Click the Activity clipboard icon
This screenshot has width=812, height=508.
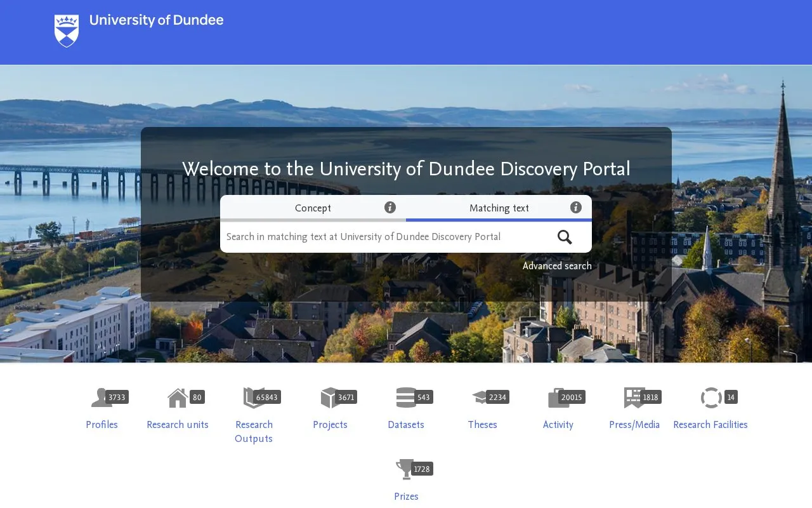[558, 398]
